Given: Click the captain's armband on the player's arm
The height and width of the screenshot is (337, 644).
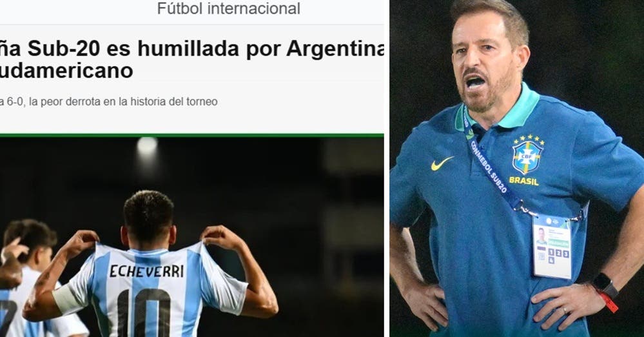Looking at the screenshot, I should tap(66, 299).
